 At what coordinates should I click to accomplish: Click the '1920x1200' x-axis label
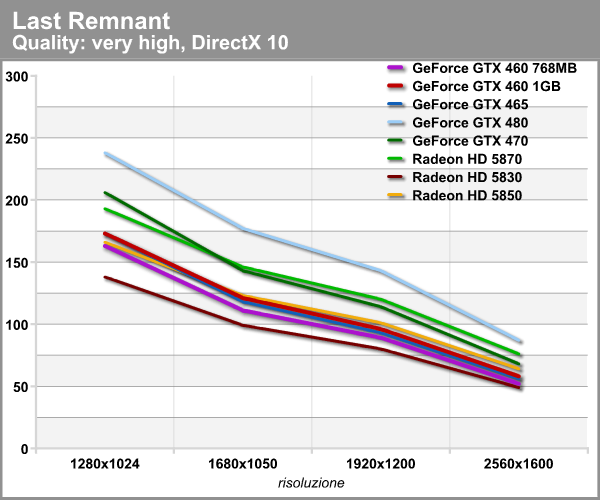point(381,464)
